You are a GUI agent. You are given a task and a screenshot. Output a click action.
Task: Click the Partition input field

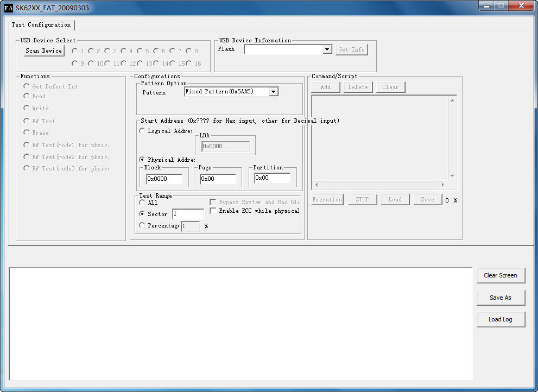(272, 178)
